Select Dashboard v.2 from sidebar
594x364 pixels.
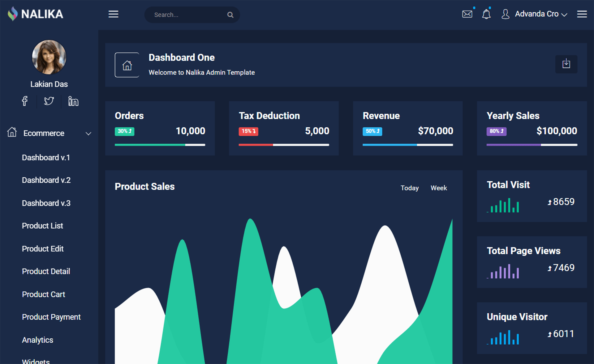(46, 180)
